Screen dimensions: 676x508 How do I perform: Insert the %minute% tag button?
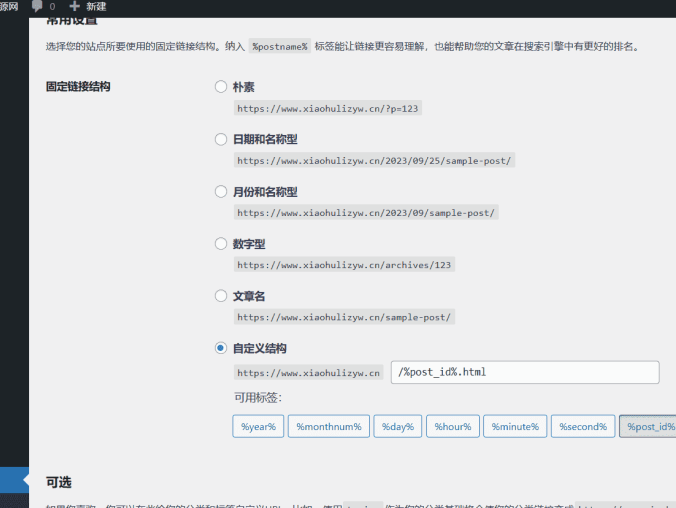coord(515,426)
